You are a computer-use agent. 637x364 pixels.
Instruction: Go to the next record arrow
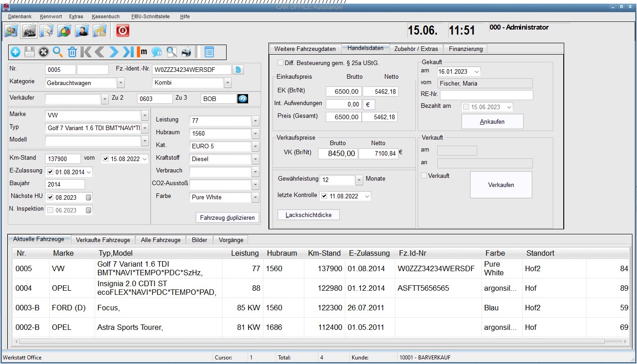(114, 52)
